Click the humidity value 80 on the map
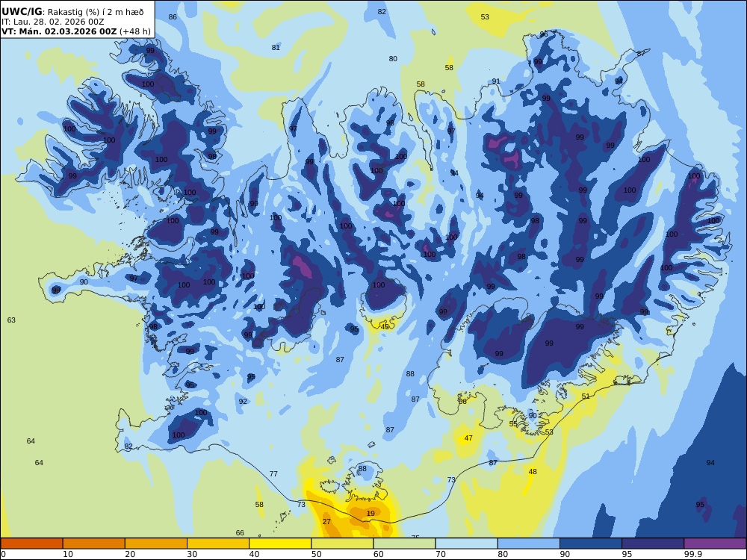The image size is (747, 560). (x=393, y=58)
